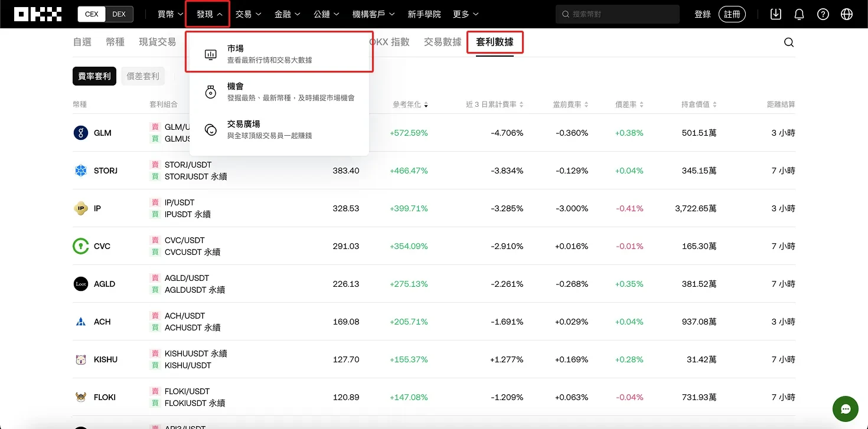
Task: Select the 費率套利 filter
Action: pyautogui.click(x=94, y=76)
